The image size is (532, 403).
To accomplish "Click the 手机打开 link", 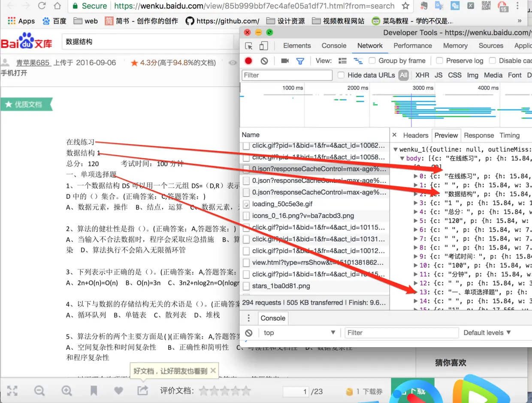I will [14, 73].
